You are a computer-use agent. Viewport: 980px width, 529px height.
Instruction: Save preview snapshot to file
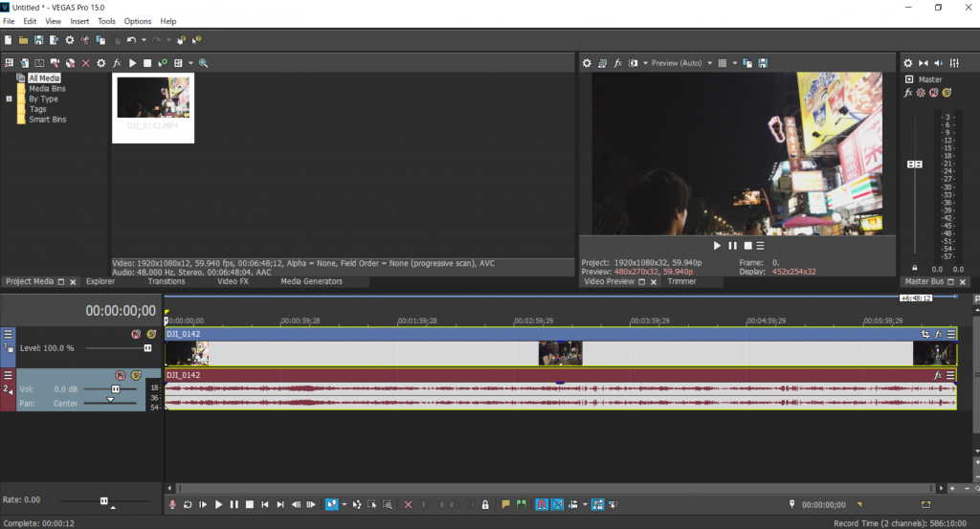[x=763, y=63]
